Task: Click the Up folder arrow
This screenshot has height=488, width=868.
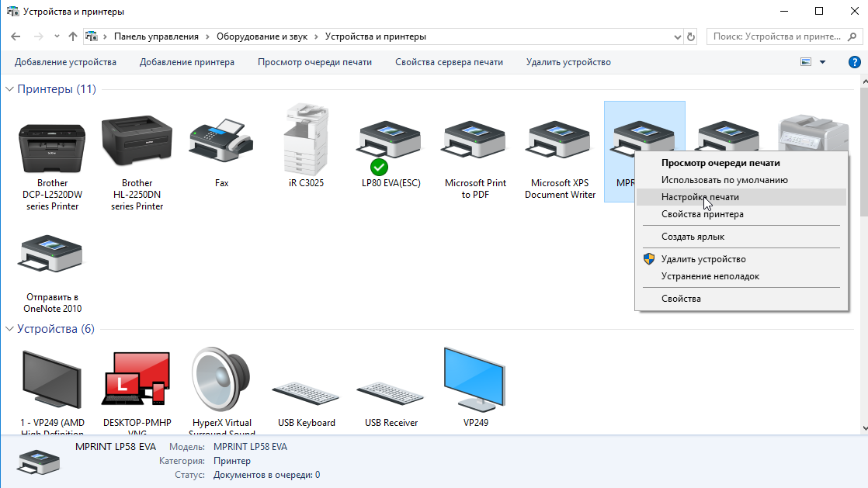Action: point(72,36)
